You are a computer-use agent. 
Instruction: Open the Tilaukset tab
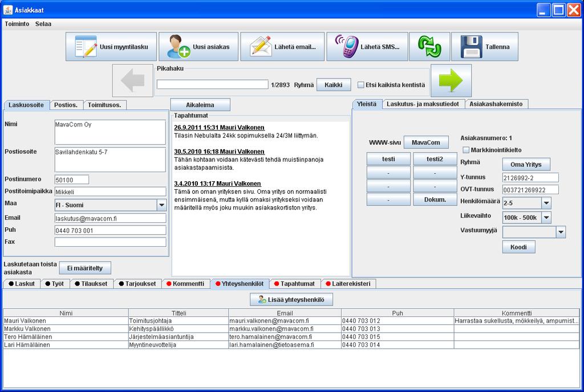tap(91, 284)
